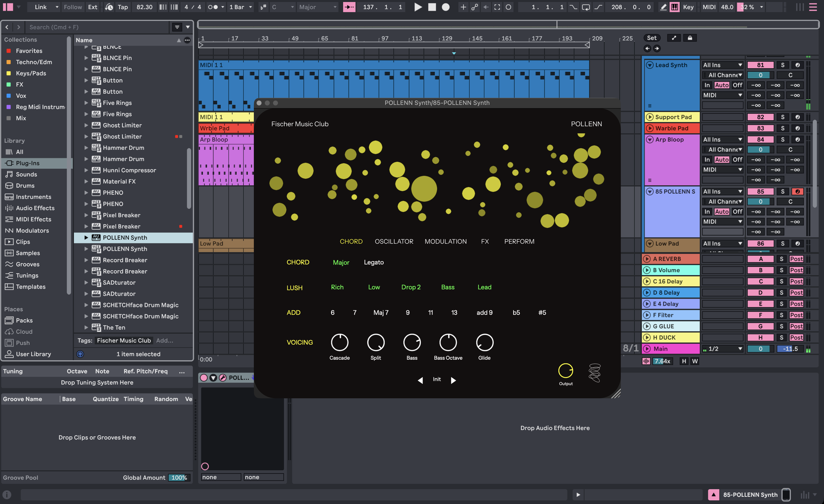Toggle computer MIDI keyboard icon
Screen dimensions: 824x504
coord(674,7)
